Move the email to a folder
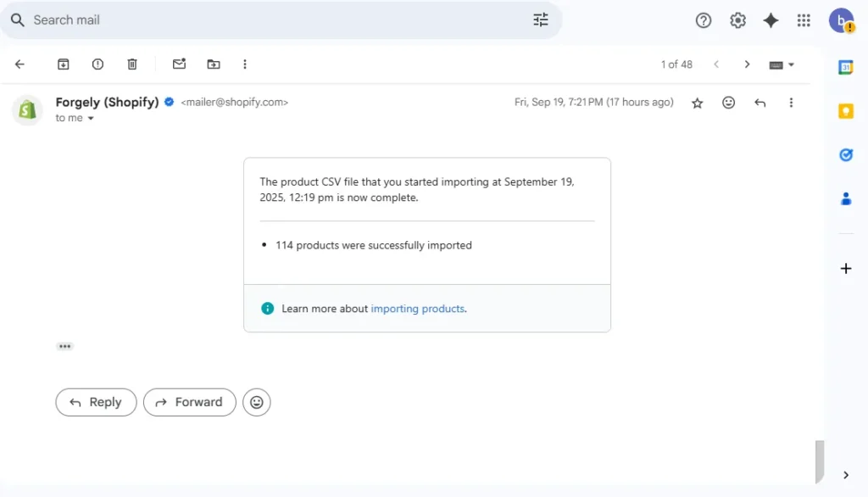This screenshot has height=497, width=868. click(x=213, y=64)
